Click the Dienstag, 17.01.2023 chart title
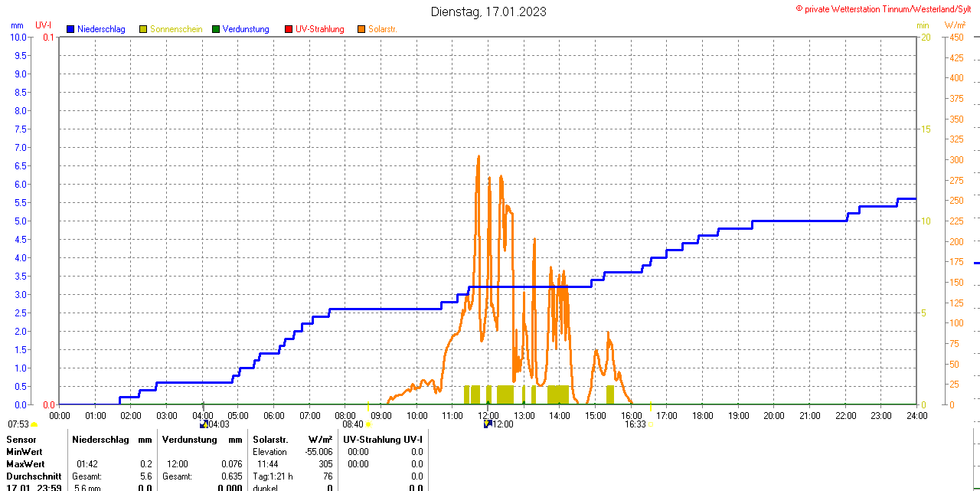 (x=488, y=11)
